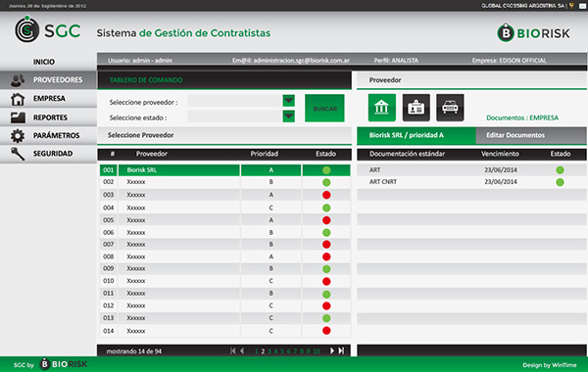The width and height of the screenshot is (588, 372).
Task: Advance to the next page arrow
Action: coord(332,350)
